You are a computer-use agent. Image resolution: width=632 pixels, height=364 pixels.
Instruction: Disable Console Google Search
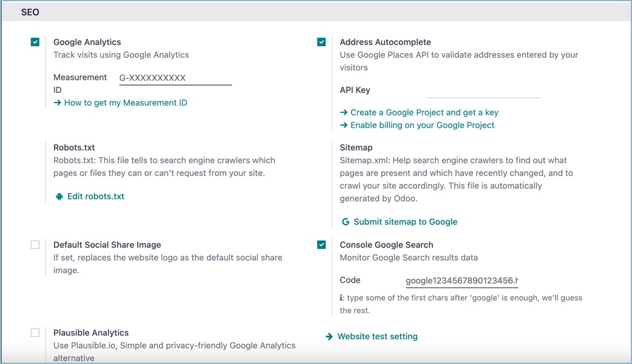[x=320, y=244]
